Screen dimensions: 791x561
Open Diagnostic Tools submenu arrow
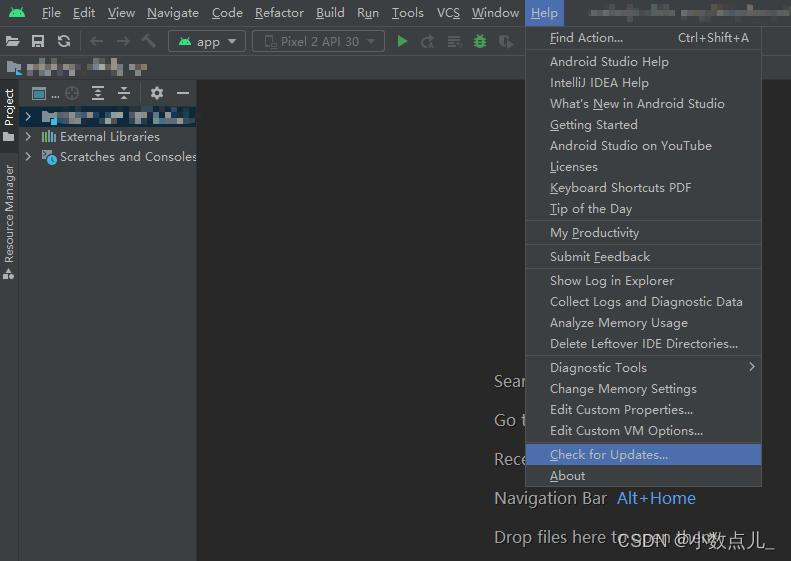(752, 367)
